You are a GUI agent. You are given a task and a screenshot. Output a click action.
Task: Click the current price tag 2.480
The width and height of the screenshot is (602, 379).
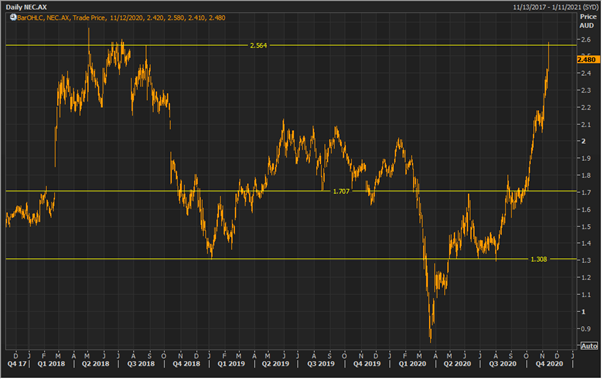pyautogui.click(x=587, y=60)
